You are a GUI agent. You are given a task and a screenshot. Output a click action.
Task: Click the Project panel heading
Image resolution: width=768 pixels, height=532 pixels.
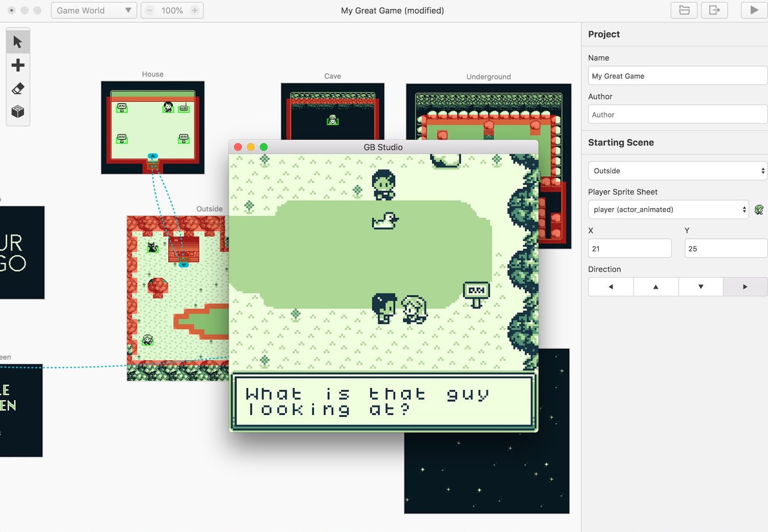pos(604,34)
